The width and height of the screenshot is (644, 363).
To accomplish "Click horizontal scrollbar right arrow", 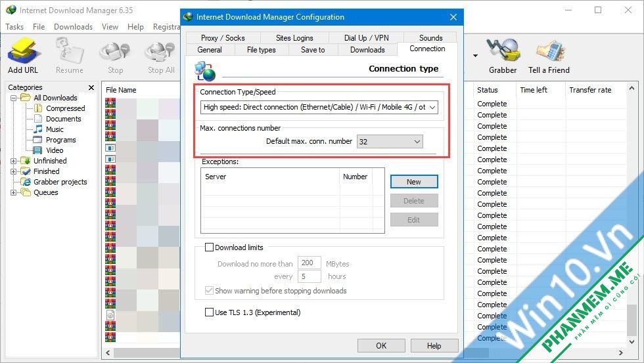I will pyautogui.click(x=621, y=352).
